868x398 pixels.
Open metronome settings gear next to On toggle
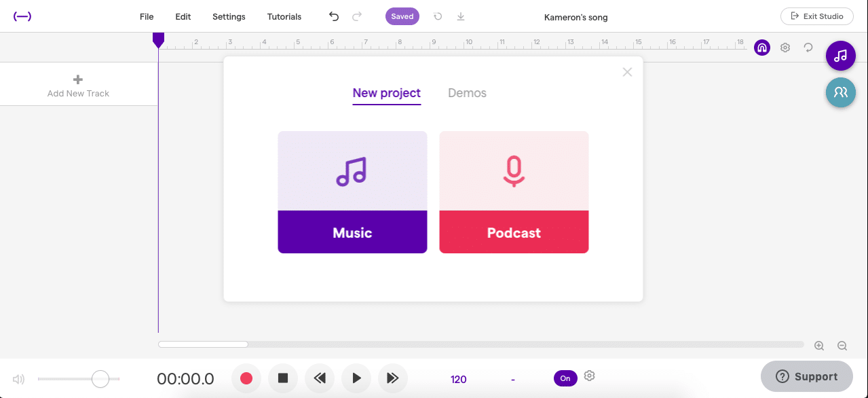pyautogui.click(x=589, y=376)
